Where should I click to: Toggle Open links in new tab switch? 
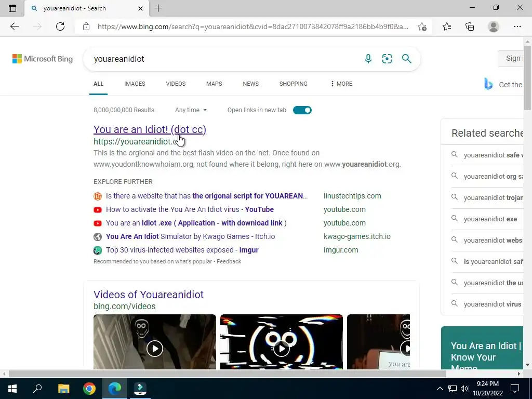302,110
